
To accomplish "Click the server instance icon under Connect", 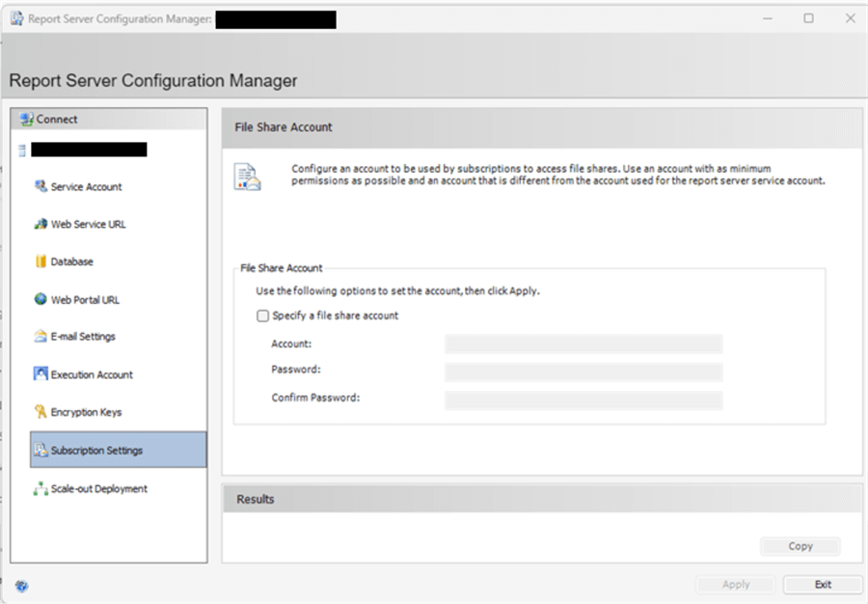I will pyautogui.click(x=22, y=150).
